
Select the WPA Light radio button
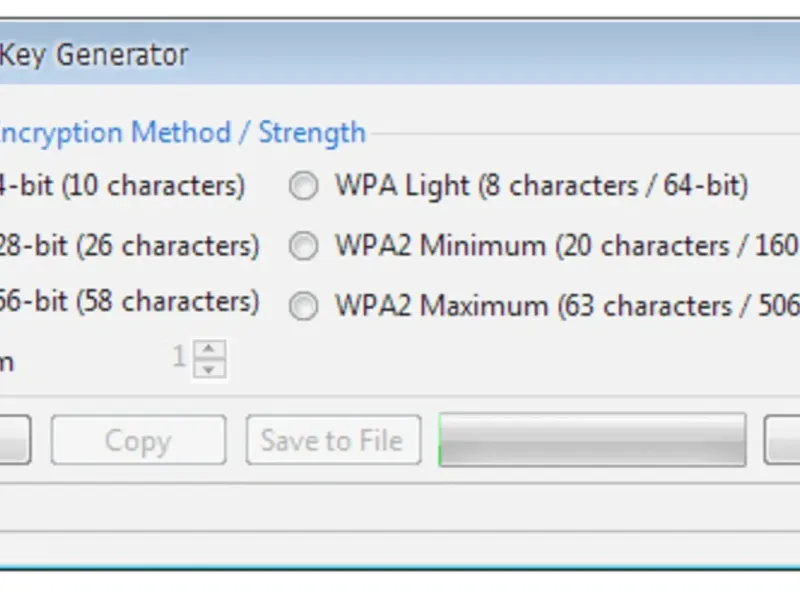(304, 185)
